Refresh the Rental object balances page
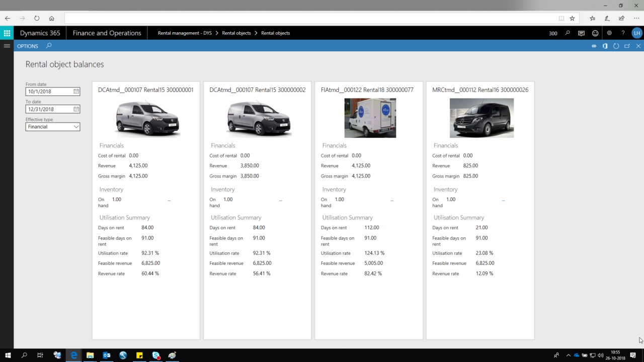The width and height of the screenshot is (644, 362). 616,46
